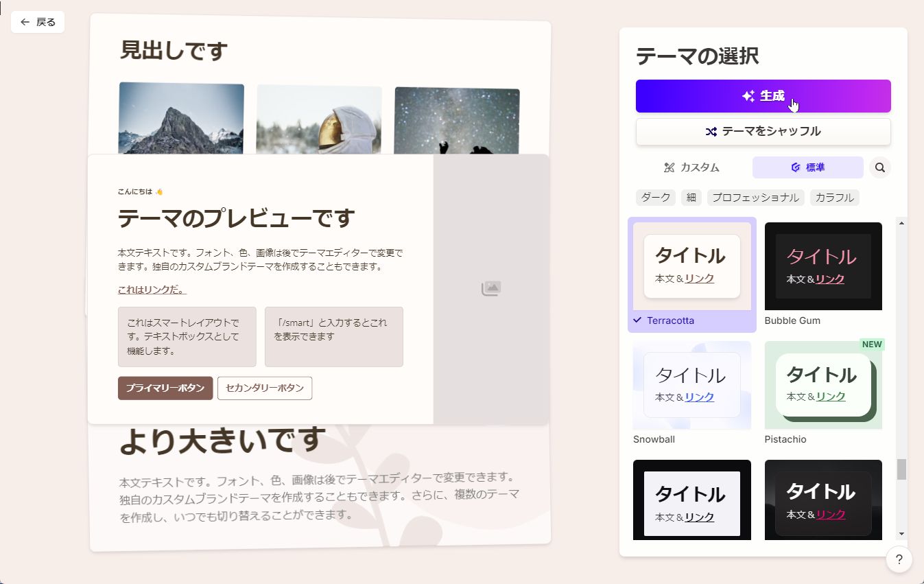
Task: Toggle the 細 filter chip
Action: (x=691, y=197)
